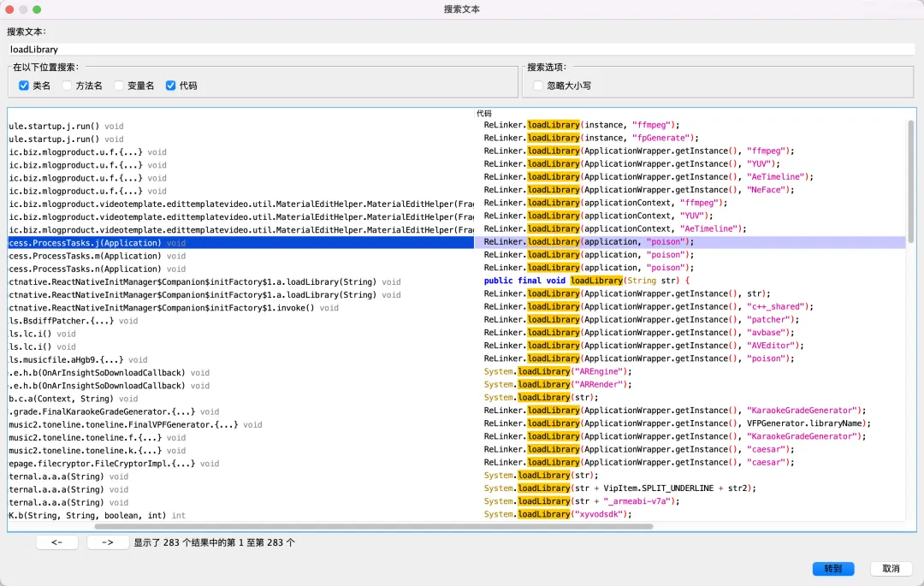Click the 代码 column header
Screen dimensions: 924x586
point(483,113)
